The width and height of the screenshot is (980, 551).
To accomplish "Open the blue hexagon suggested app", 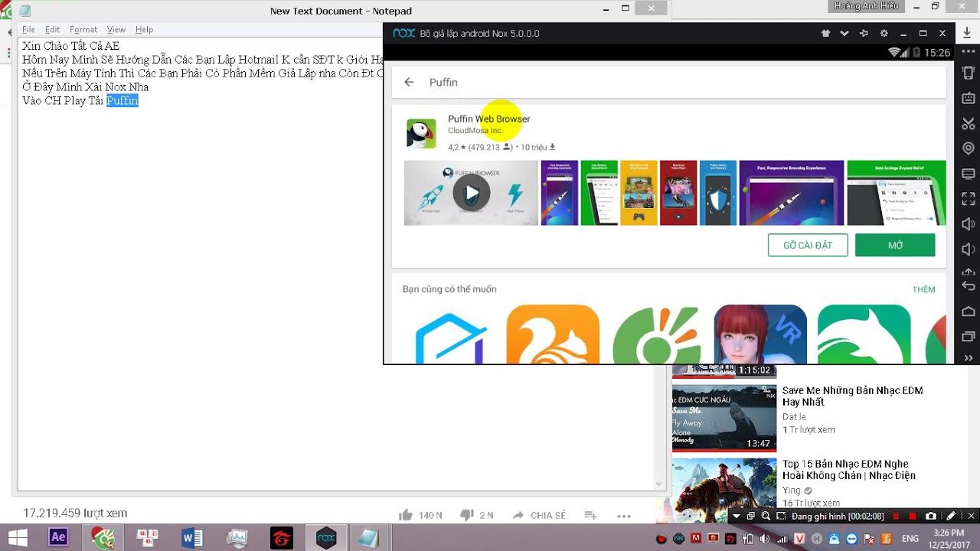I will (449, 337).
